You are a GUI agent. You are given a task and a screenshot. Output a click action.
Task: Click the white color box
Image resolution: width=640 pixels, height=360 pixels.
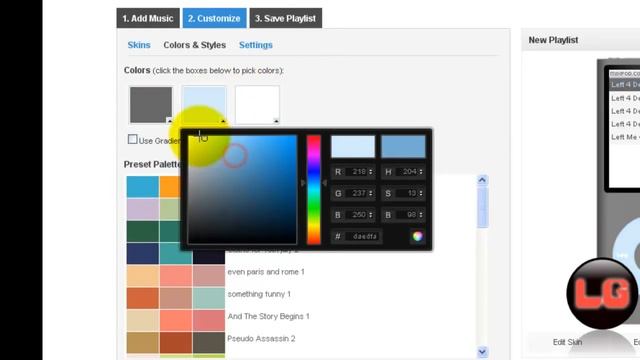(x=257, y=104)
